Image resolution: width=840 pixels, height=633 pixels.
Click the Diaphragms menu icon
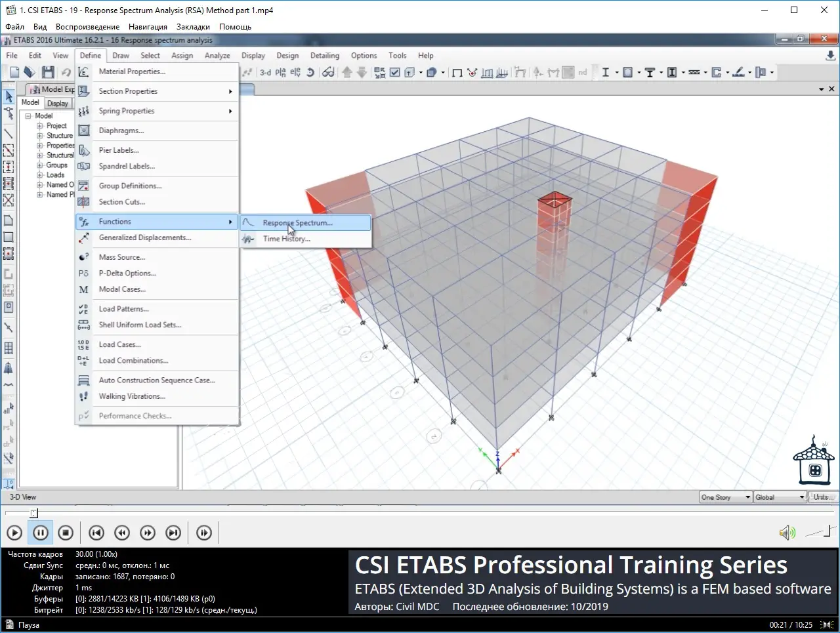pyautogui.click(x=84, y=131)
